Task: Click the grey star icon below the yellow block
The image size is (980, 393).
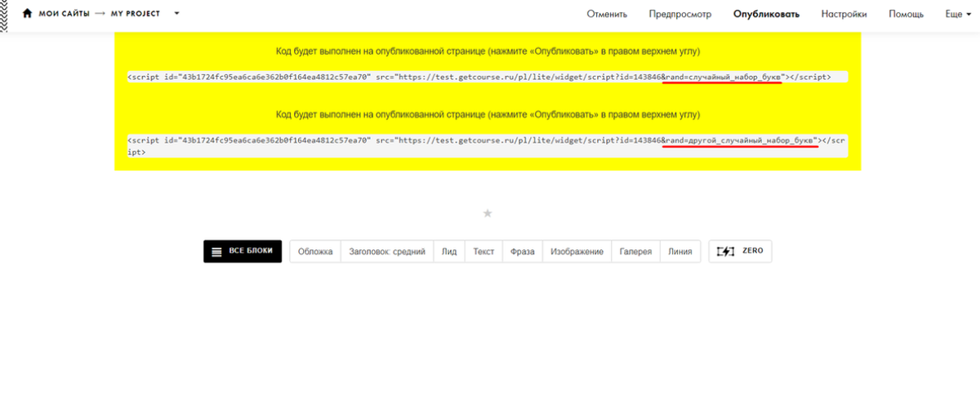Action: pyautogui.click(x=488, y=213)
